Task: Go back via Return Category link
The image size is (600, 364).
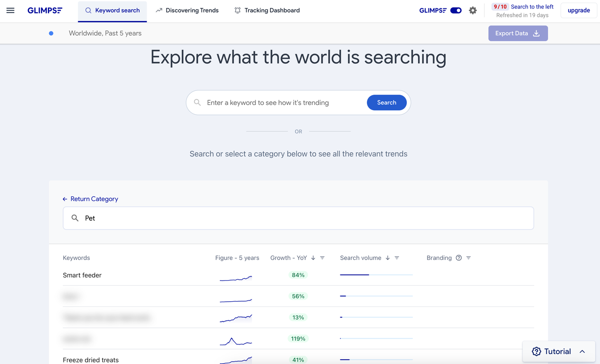Action: coord(90,199)
